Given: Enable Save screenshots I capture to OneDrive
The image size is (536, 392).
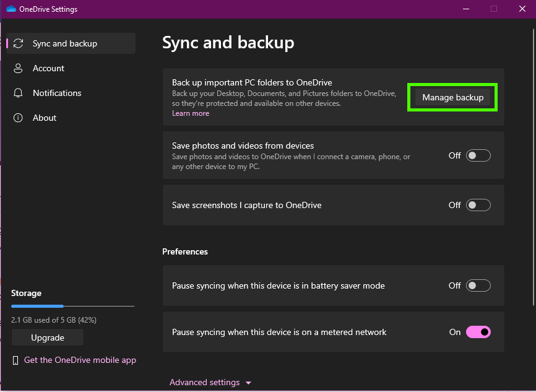Looking at the screenshot, I should pyautogui.click(x=478, y=205).
